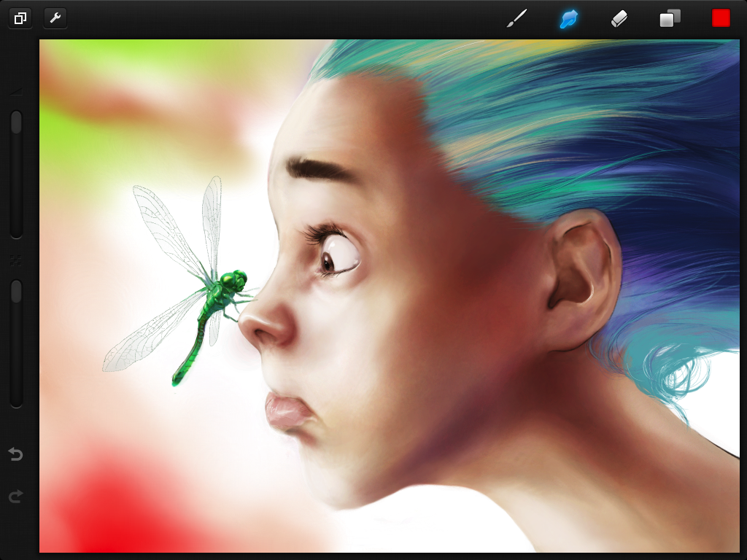Click the triangle brush size indicator
This screenshot has width=747, height=560.
coord(16,91)
